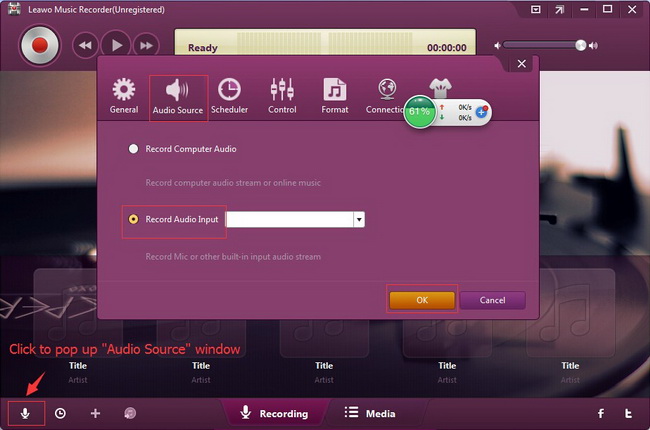The height and width of the screenshot is (430, 650).
Task: Click the blue plus icon on the network widget
Action: (481, 112)
